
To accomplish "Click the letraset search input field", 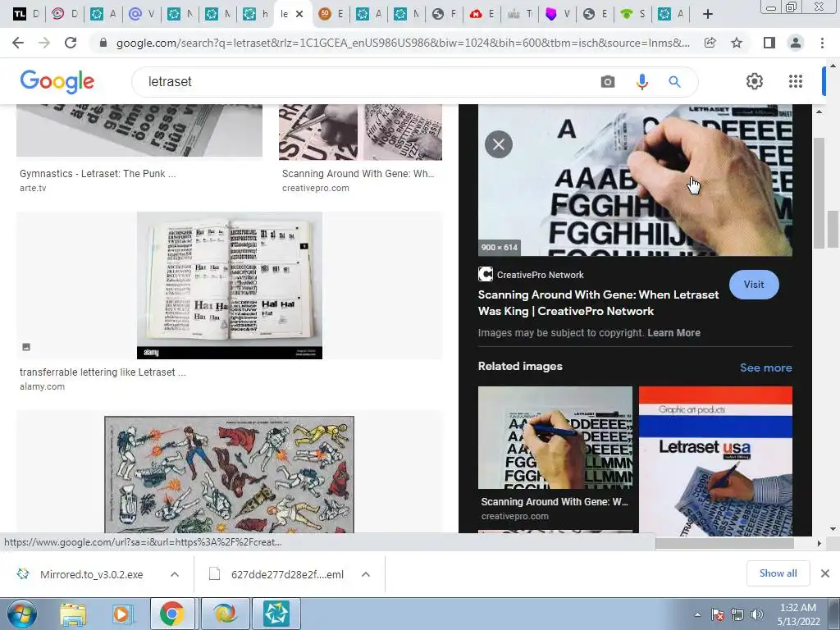I will pyautogui.click(x=364, y=82).
